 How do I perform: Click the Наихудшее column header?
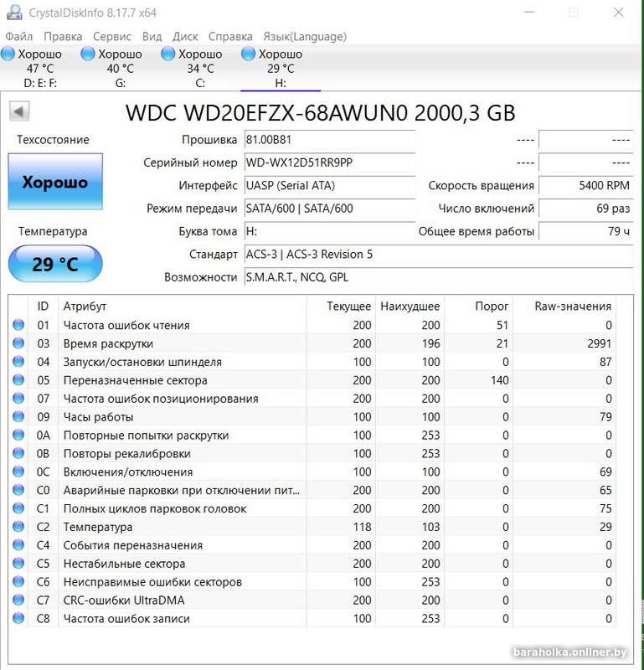coord(410,306)
